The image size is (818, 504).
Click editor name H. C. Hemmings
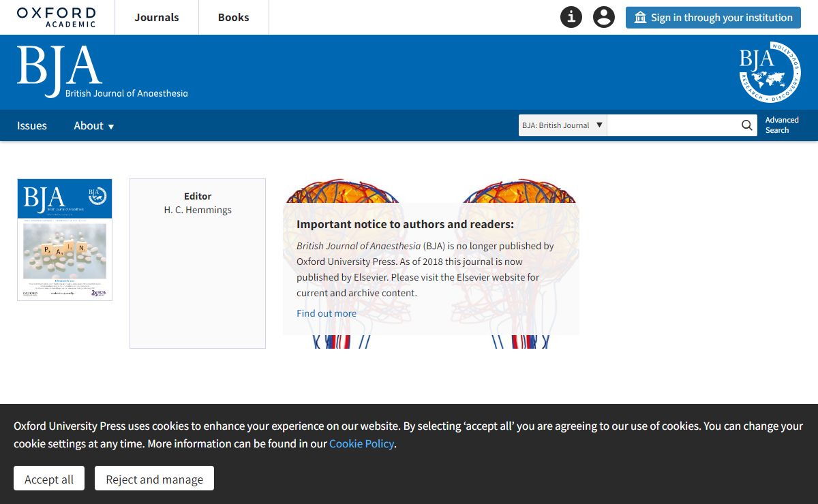point(198,210)
